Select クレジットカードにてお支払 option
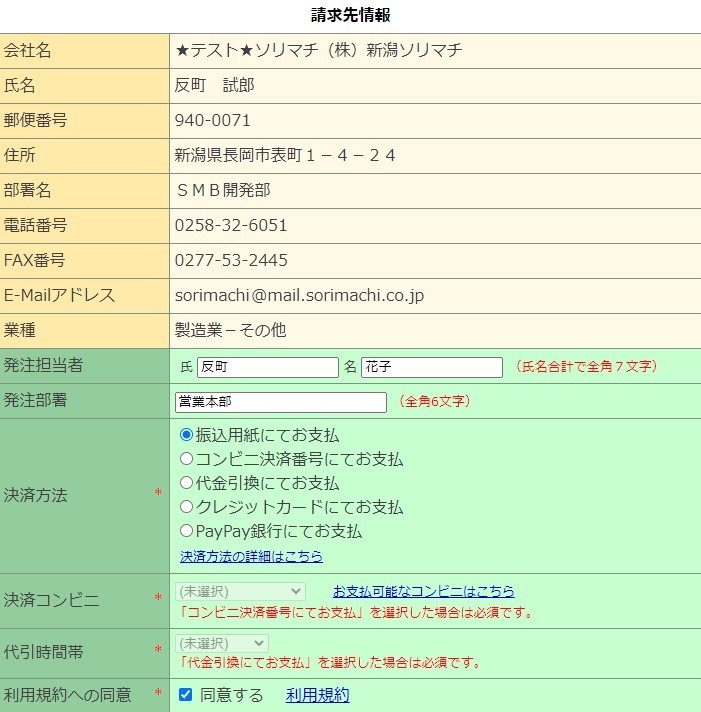The image size is (701, 712). (186, 507)
